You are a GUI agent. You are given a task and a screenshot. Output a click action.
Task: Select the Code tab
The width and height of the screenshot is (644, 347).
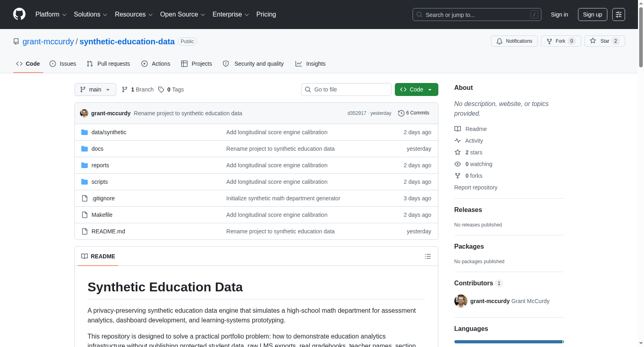tap(28, 64)
